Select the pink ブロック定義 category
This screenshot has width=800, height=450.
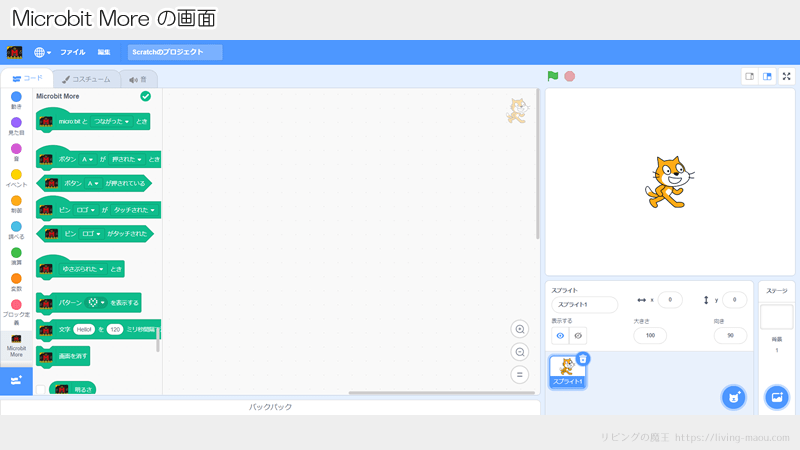coord(16,312)
